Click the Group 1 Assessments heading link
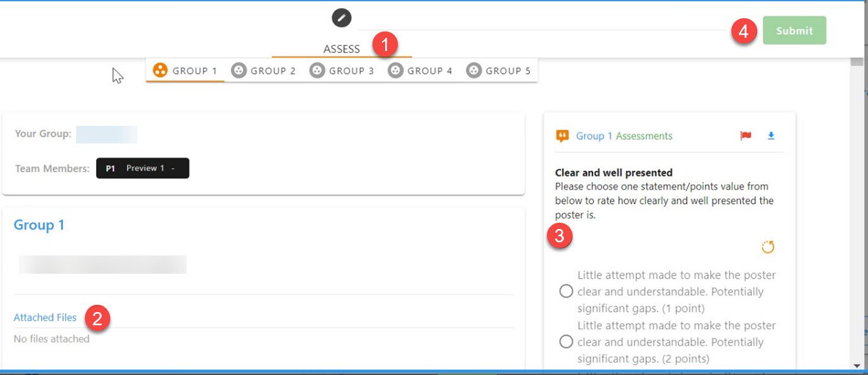 coord(624,136)
